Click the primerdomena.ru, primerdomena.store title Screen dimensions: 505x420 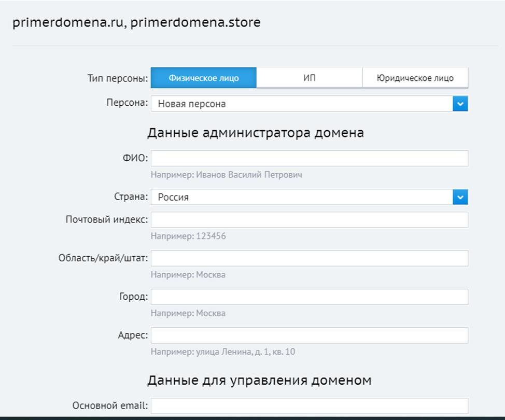click(136, 23)
